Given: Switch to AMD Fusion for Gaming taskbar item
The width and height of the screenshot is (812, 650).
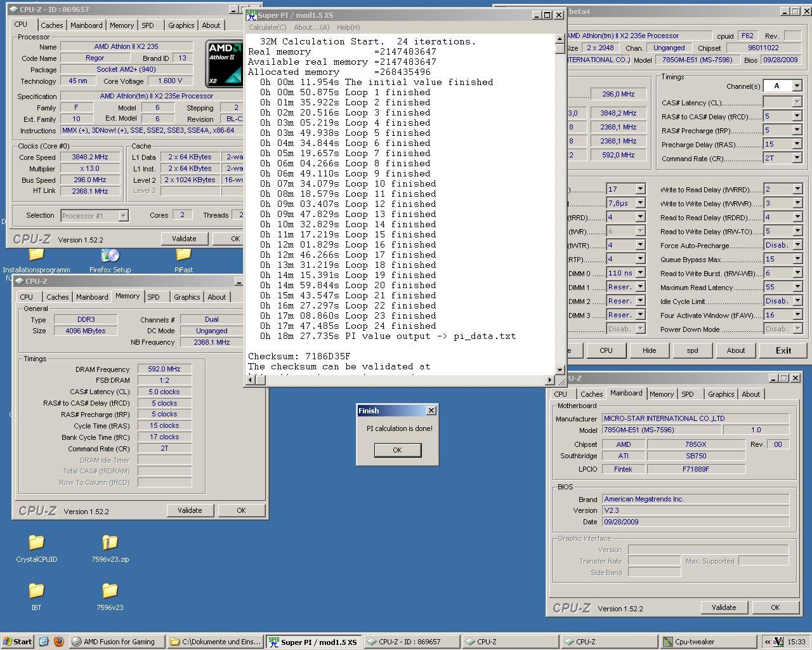Looking at the screenshot, I should pyautogui.click(x=117, y=642).
